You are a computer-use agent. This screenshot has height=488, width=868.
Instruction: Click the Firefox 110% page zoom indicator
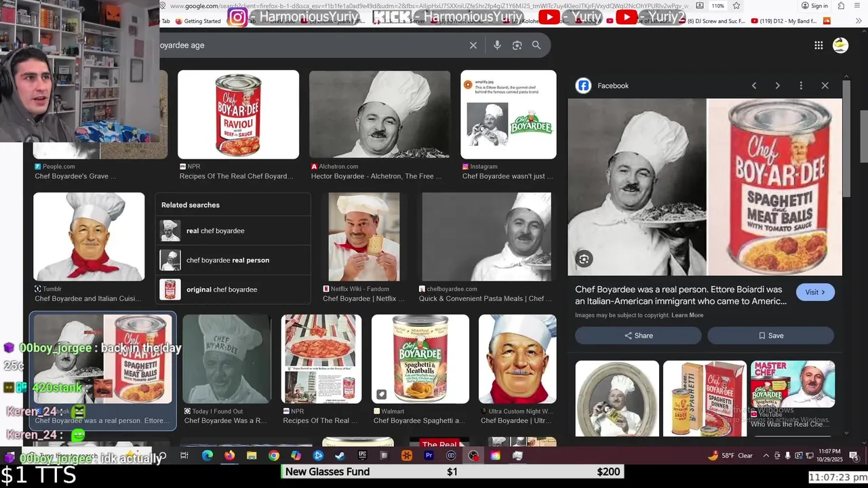[717, 5]
